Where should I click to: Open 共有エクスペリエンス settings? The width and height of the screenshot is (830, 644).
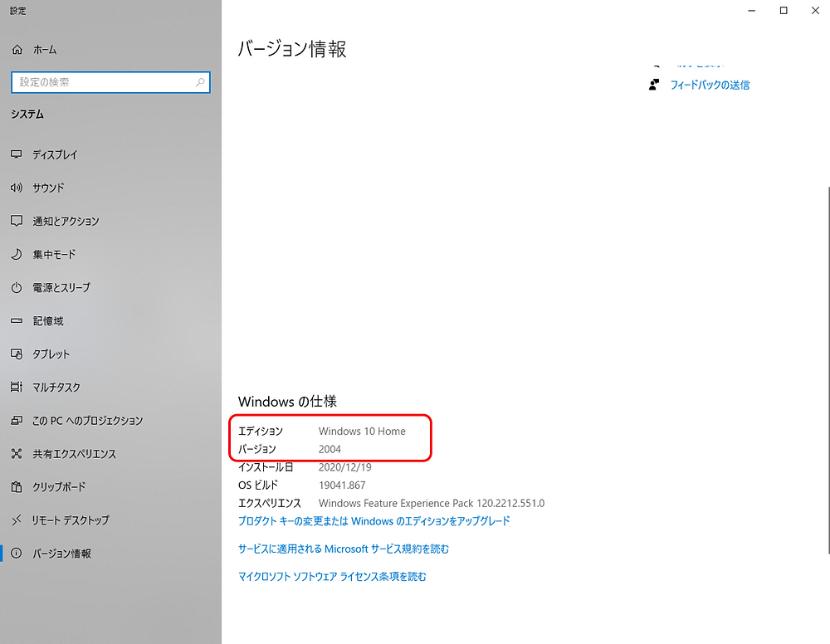point(110,453)
